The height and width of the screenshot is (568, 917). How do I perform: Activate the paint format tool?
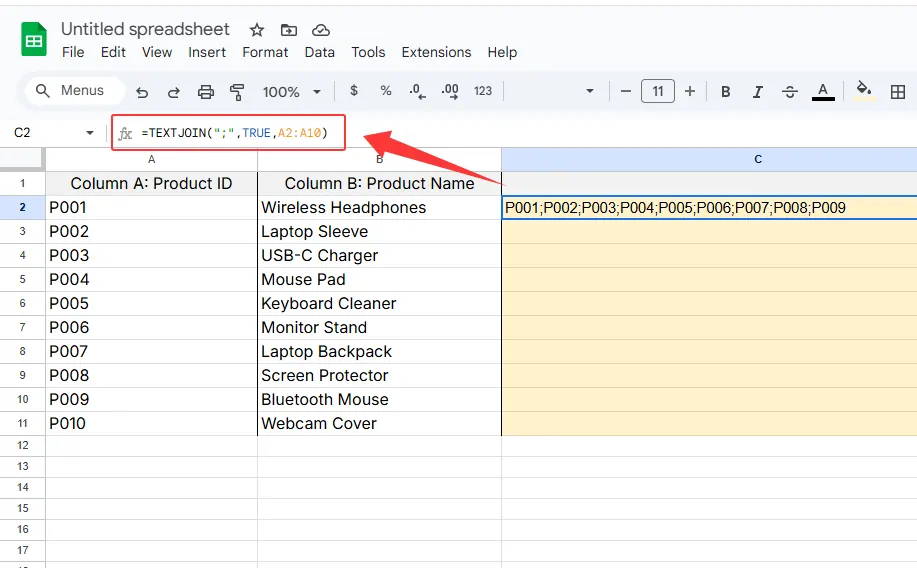(x=238, y=92)
